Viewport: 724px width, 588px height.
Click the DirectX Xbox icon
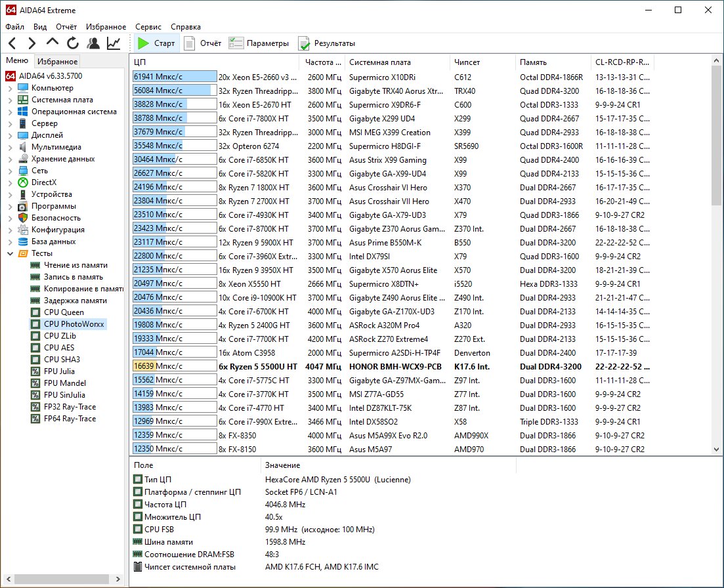tap(23, 182)
